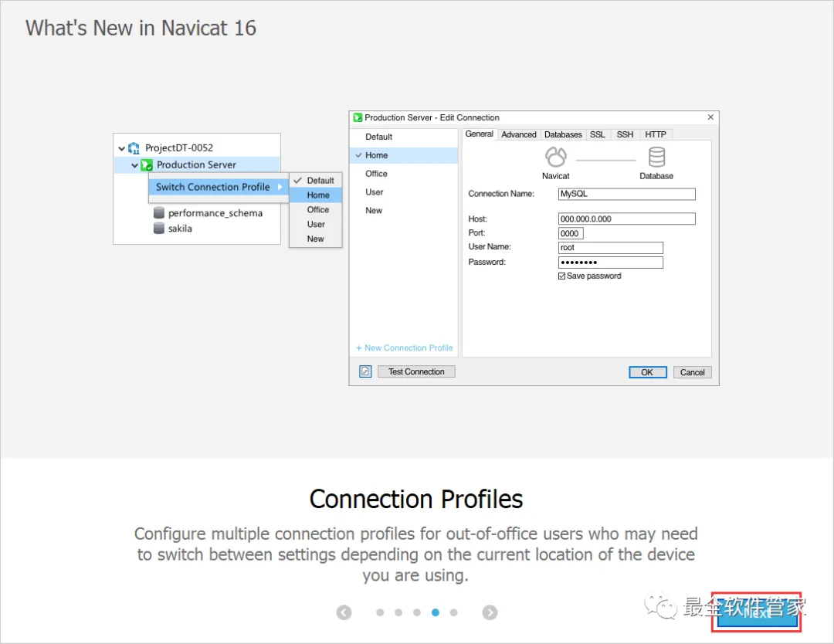
Task: Select Office in the Edit Connection profile list
Action: pos(404,174)
